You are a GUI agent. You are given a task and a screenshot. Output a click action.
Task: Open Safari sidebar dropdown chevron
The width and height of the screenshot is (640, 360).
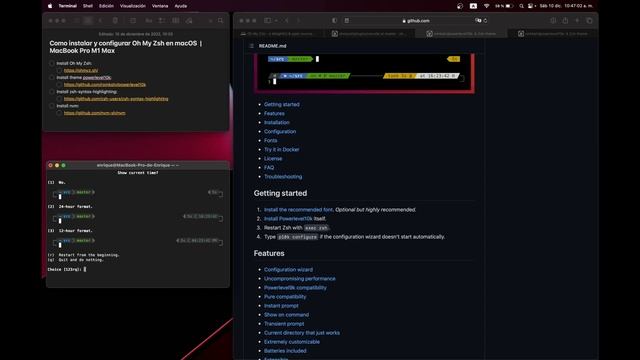coord(276,20)
